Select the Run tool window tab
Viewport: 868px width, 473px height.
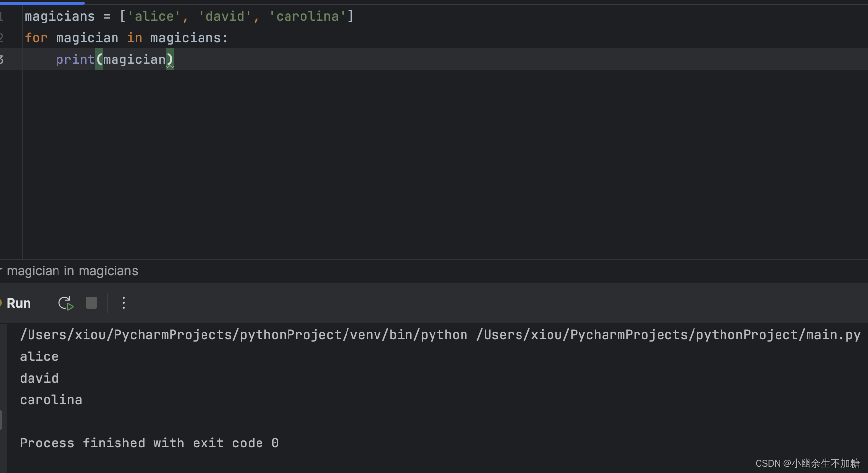(x=18, y=303)
